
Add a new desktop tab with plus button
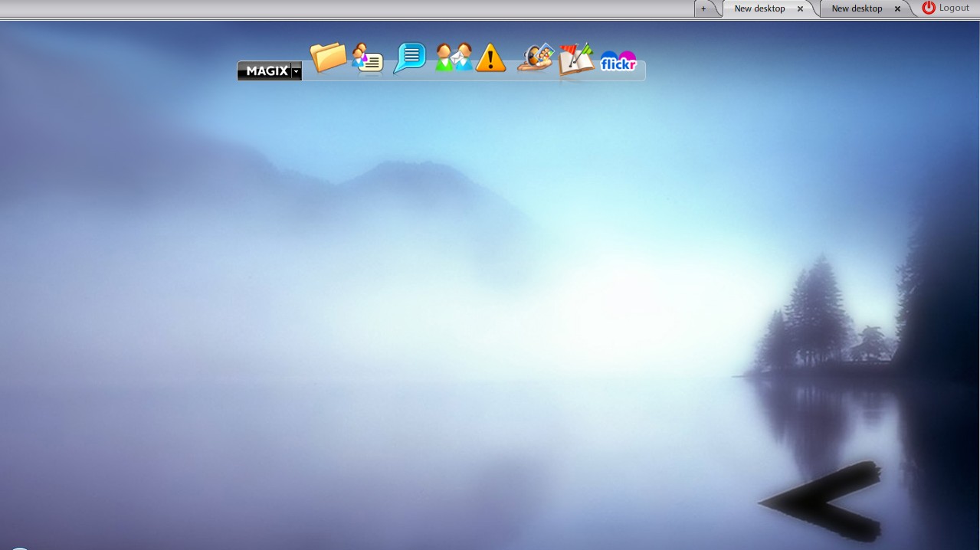click(x=703, y=8)
